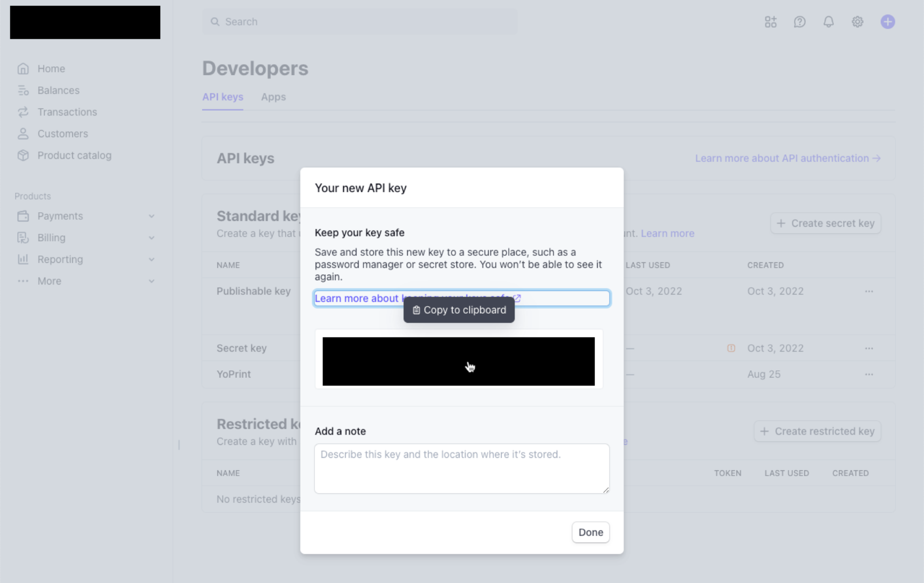Open notifications bell icon
The image size is (924, 583).
(x=829, y=22)
